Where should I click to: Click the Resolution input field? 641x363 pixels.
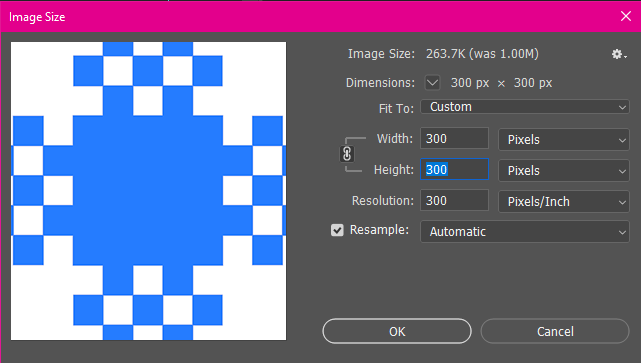click(x=454, y=200)
